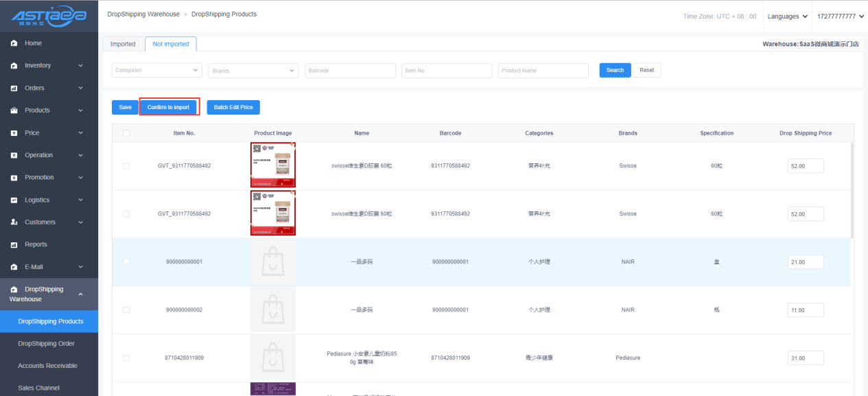This screenshot has width=868, height=396.
Task: Check the row for item 900000000001
Action: (x=126, y=262)
